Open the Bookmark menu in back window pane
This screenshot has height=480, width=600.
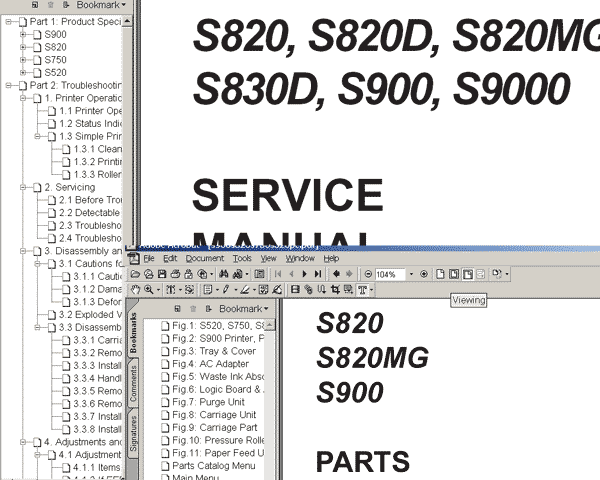101,5
